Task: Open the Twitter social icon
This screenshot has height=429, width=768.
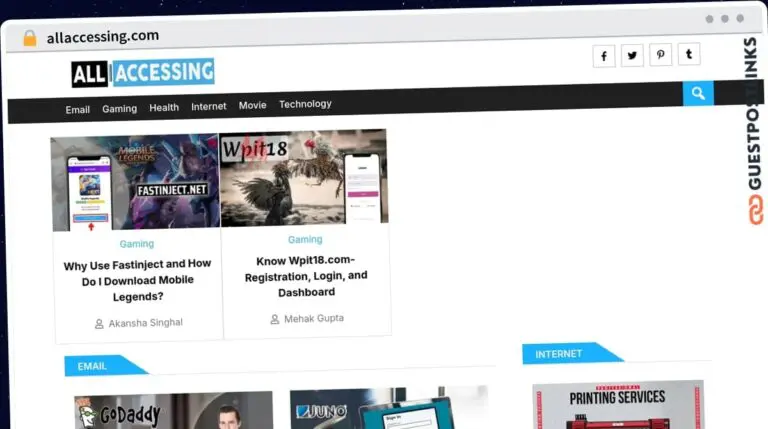Action: click(632, 55)
